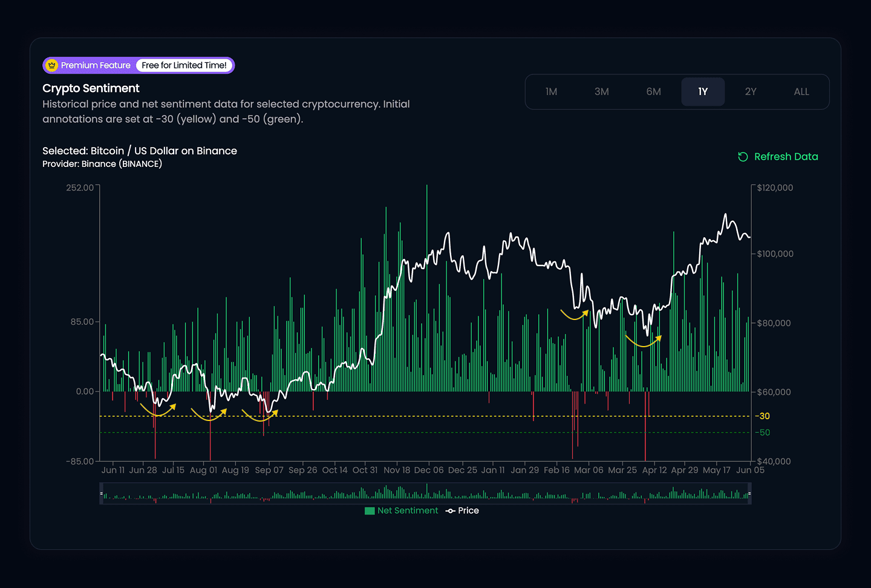Toggle the 1Y time range selection
The image size is (871, 588).
(x=703, y=91)
